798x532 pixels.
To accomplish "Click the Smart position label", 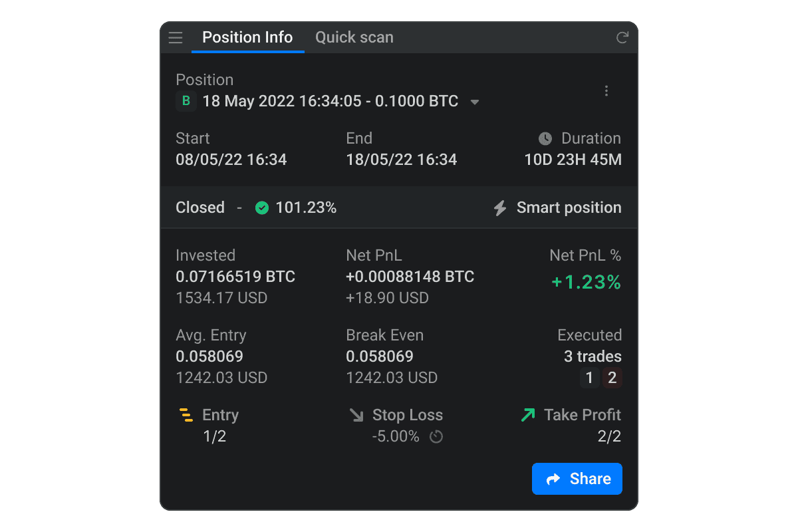I will click(x=569, y=207).
